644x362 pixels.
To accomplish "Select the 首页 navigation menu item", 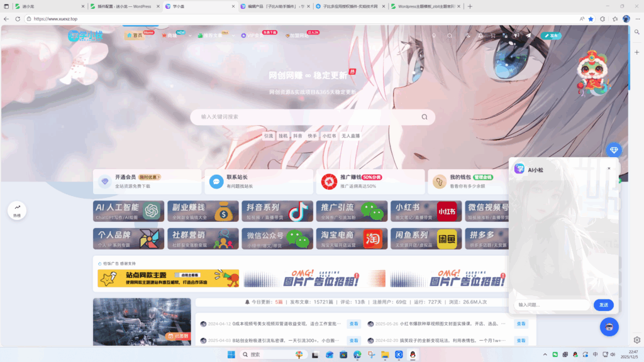I will [x=135, y=36].
